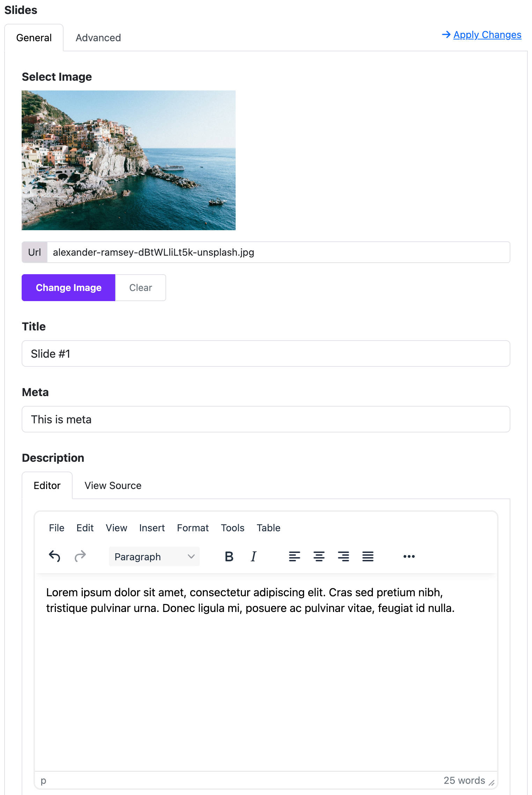Clear the selected image
The width and height of the screenshot is (532, 795).
140,287
